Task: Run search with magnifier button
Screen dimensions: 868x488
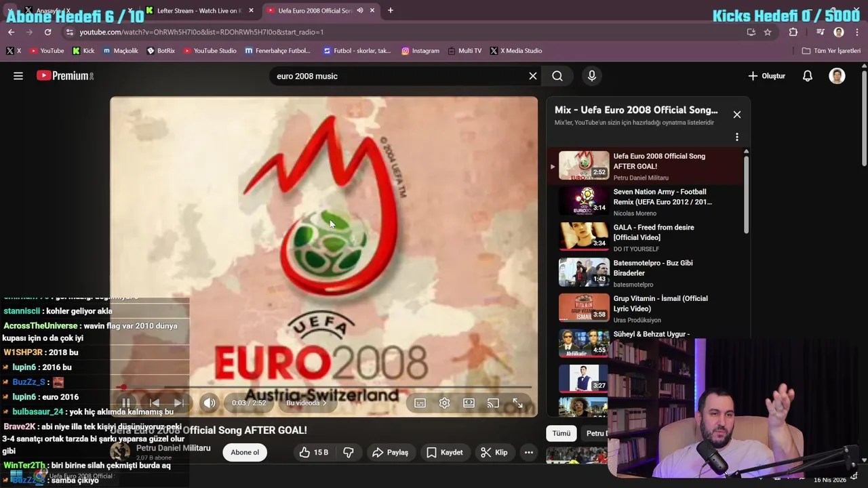Action: [557, 76]
